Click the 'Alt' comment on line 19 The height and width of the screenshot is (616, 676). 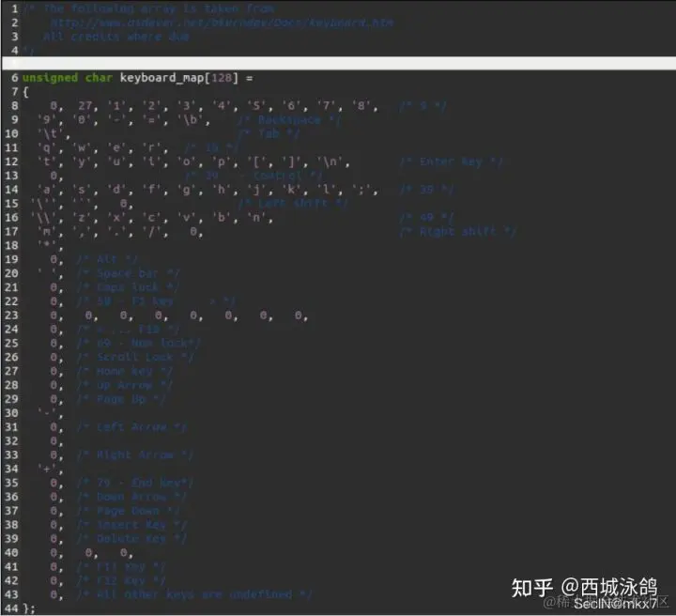coord(106,259)
